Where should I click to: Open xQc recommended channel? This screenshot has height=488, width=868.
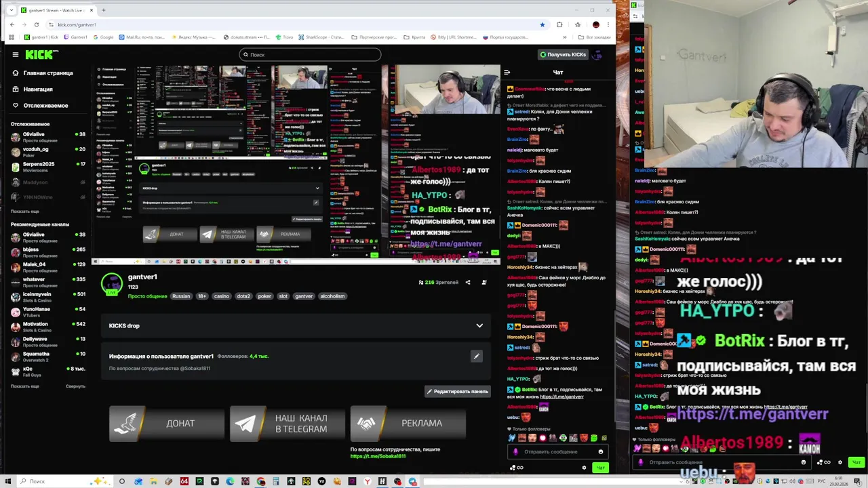(47, 371)
